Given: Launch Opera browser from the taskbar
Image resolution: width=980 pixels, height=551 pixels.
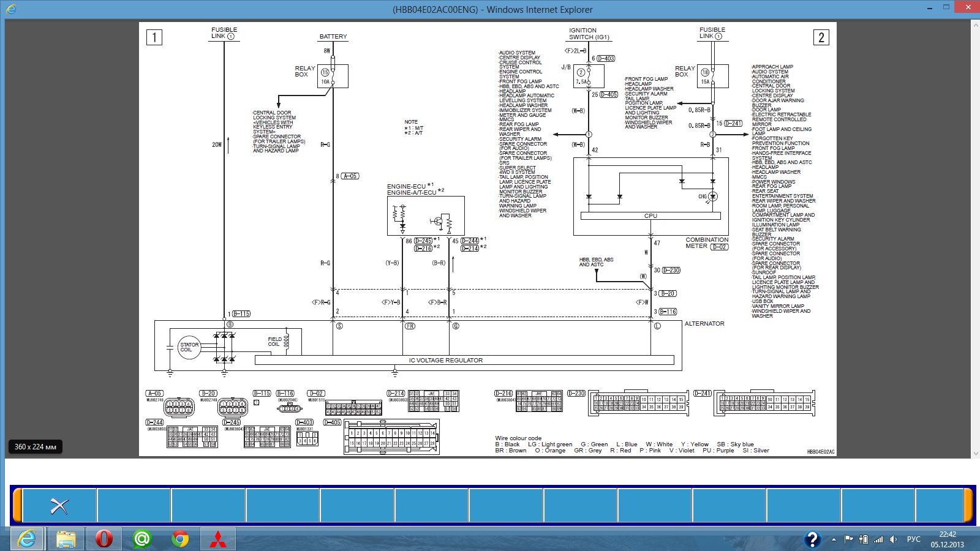Looking at the screenshot, I should 104,539.
